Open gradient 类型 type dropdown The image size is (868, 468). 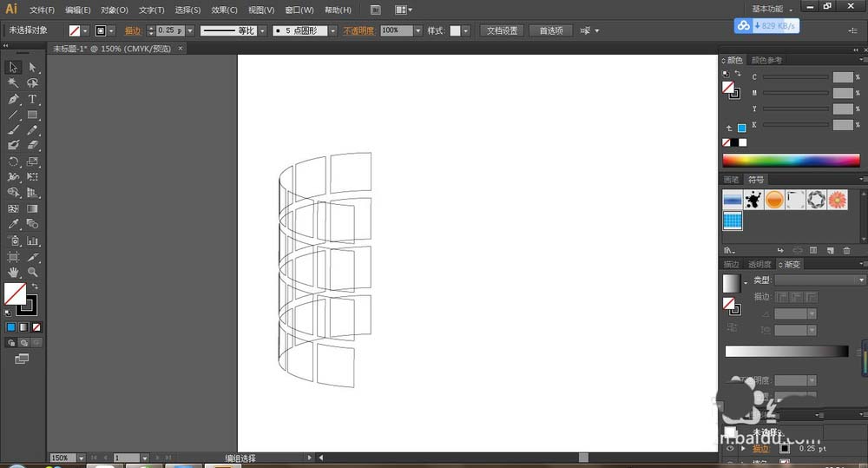pyautogui.click(x=820, y=280)
